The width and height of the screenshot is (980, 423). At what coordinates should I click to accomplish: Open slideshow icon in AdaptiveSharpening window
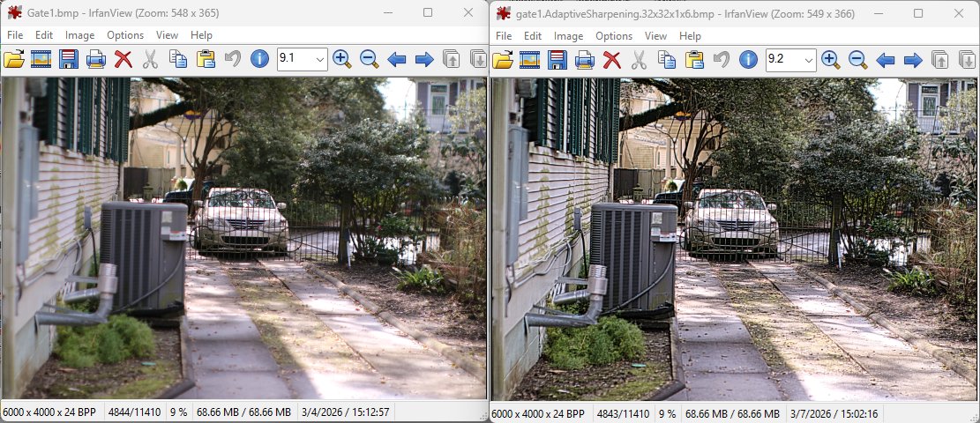coord(530,59)
